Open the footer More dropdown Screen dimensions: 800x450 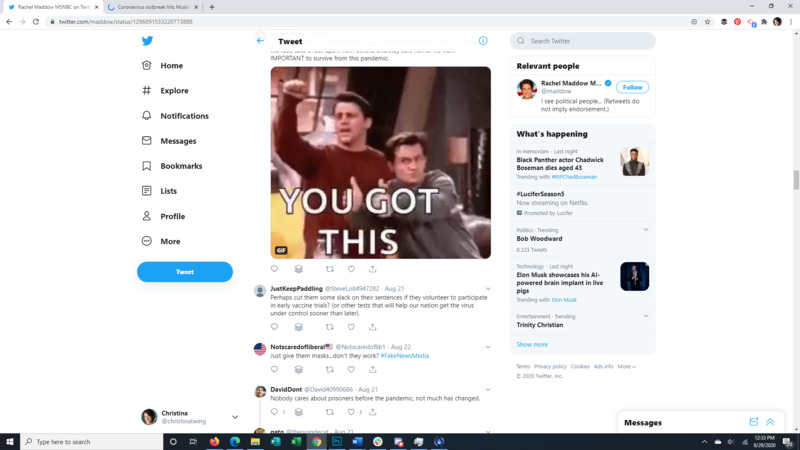coord(626,367)
